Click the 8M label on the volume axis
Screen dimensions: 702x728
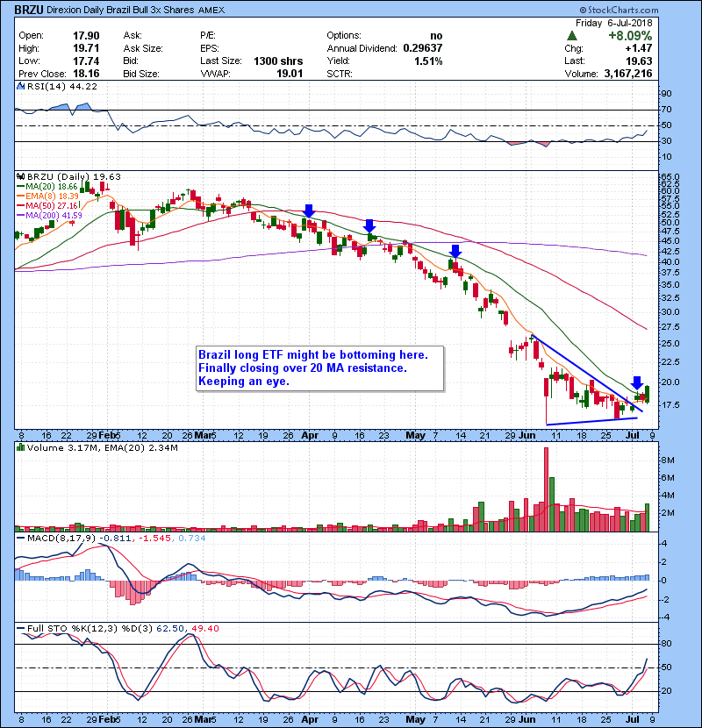pos(667,460)
